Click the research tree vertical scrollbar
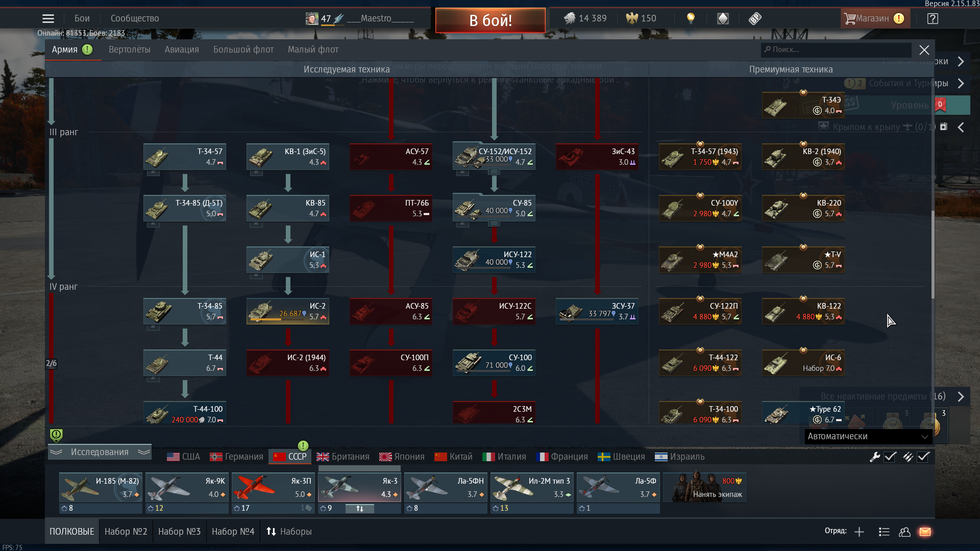This screenshot has width=980, height=551. [933, 255]
